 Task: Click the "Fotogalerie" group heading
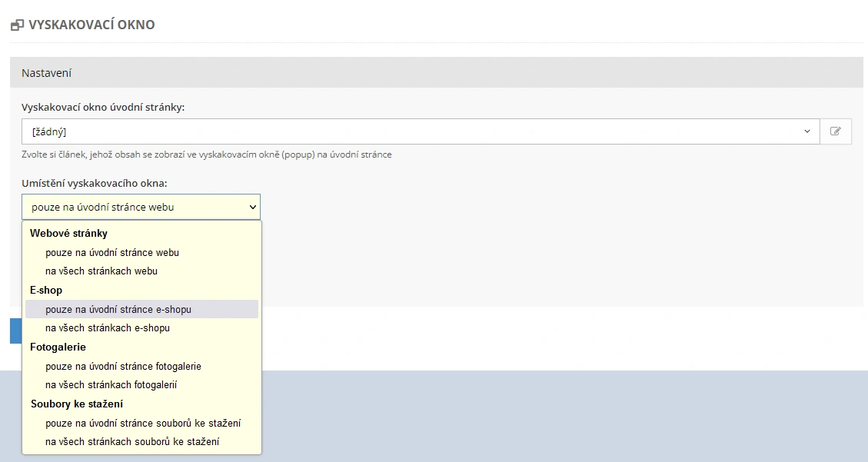pyautogui.click(x=58, y=347)
